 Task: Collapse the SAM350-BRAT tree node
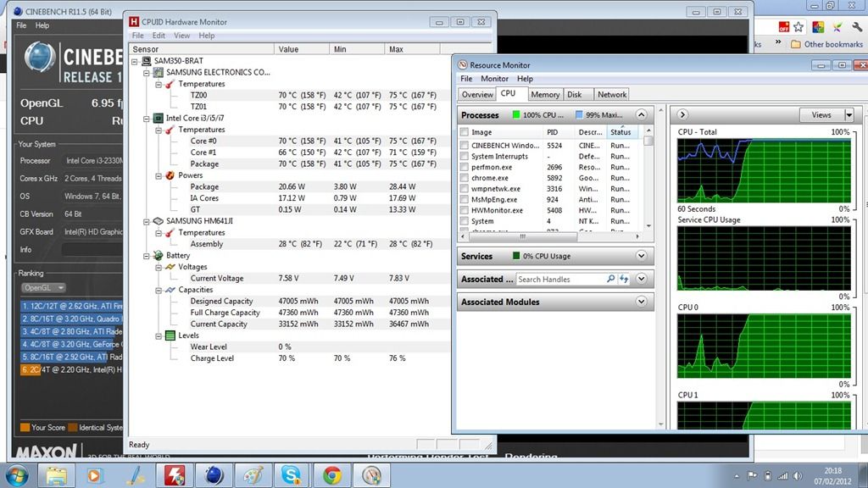135,61
